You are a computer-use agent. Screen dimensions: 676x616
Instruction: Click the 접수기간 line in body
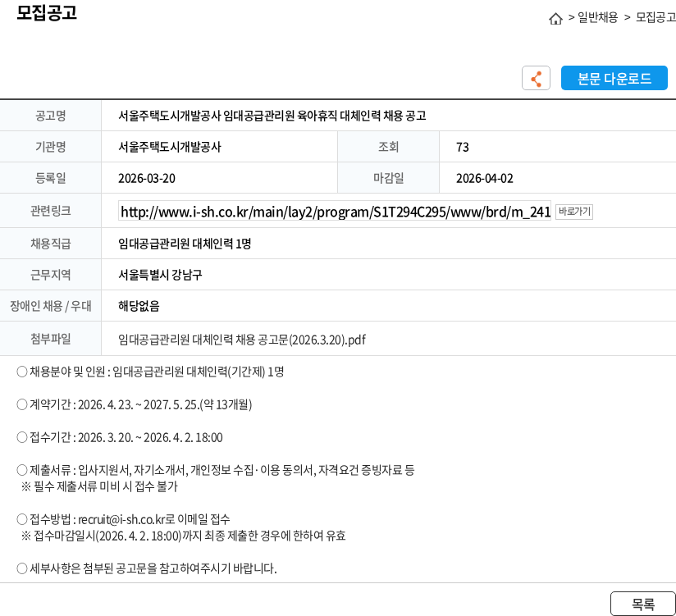(120, 437)
